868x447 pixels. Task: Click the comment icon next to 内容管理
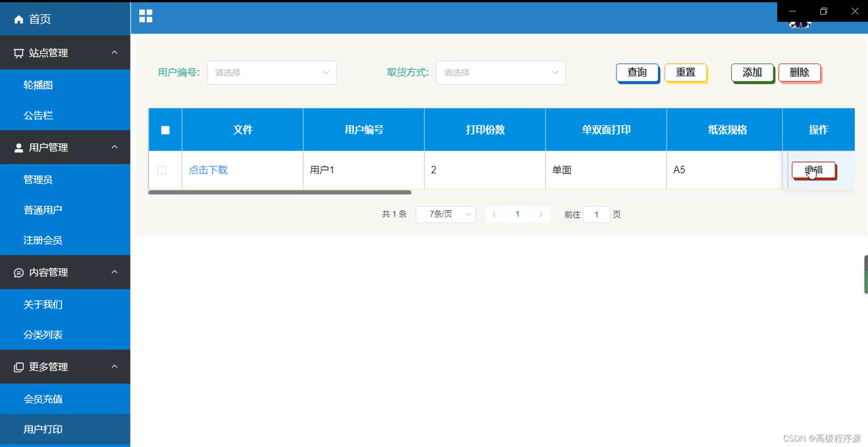pos(18,272)
